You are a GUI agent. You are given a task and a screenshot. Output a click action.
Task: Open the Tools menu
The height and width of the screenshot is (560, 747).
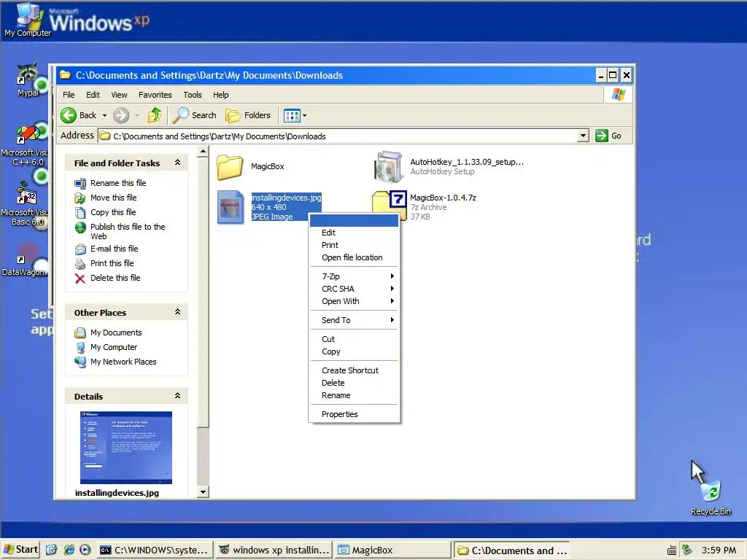[193, 95]
